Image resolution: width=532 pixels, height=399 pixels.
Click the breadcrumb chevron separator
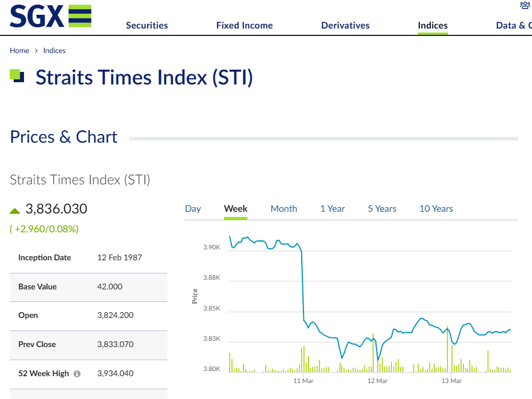(x=36, y=50)
